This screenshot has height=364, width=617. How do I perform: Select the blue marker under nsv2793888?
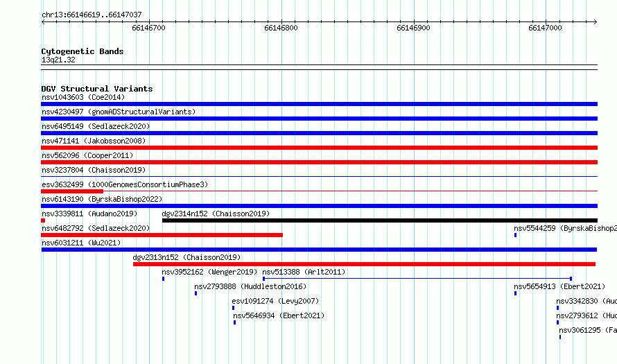196,293
